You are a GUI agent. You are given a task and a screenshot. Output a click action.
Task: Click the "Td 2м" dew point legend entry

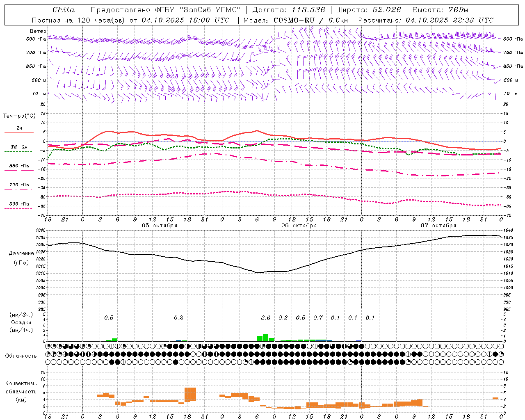(19, 147)
